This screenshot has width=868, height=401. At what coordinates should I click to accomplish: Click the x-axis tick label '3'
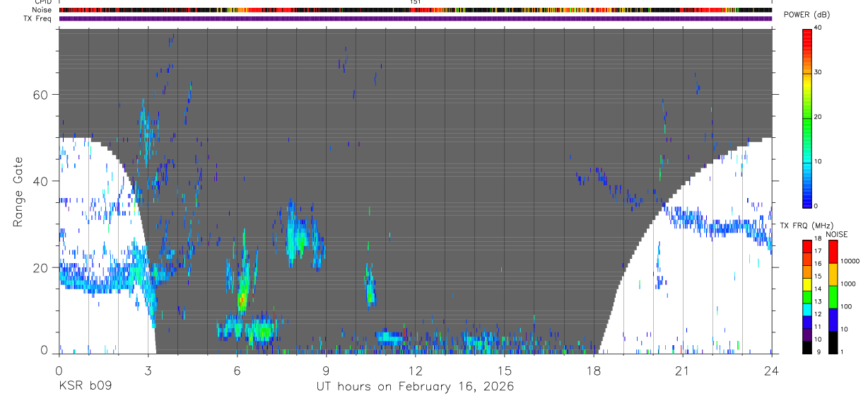[x=148, y=370]
